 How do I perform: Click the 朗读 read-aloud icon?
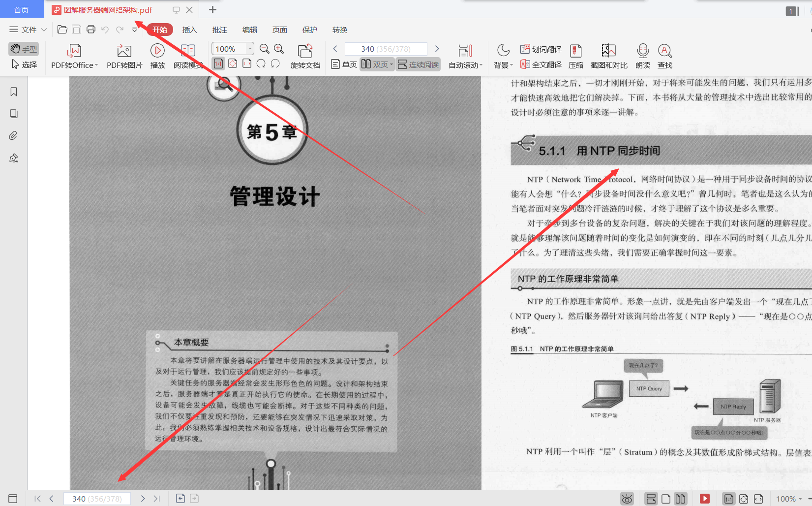[643, 51]
